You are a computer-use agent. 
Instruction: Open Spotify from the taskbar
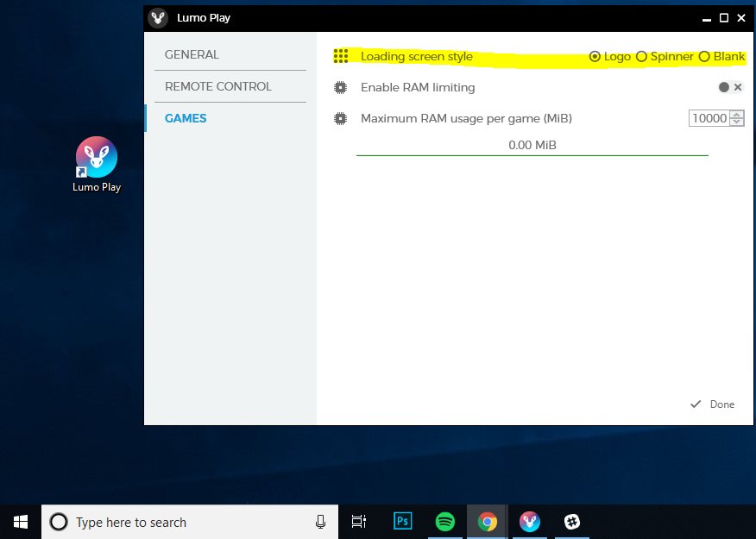coord(445,522)
